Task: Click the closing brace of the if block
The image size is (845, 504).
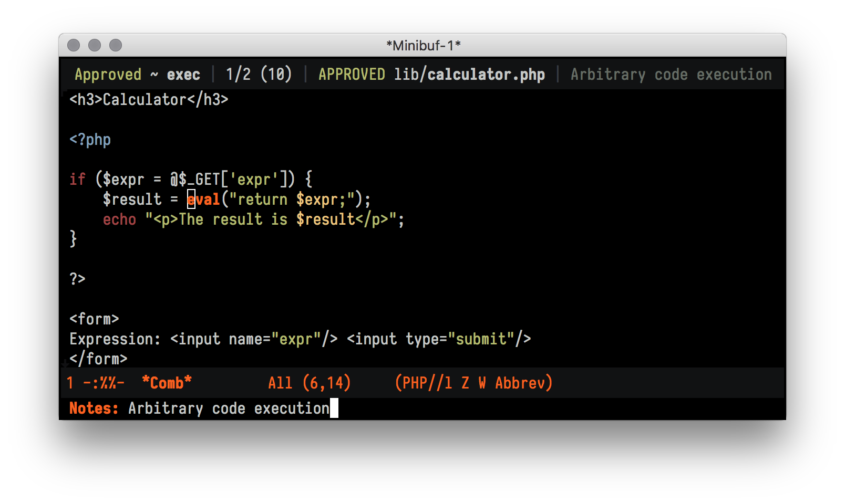Action: coord(73,239)
